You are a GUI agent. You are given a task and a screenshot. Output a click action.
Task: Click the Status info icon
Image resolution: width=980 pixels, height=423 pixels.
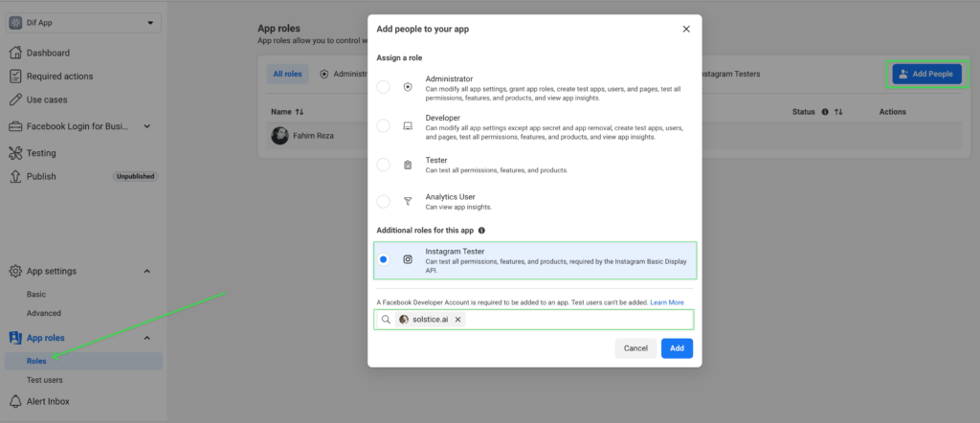[825, 112]
